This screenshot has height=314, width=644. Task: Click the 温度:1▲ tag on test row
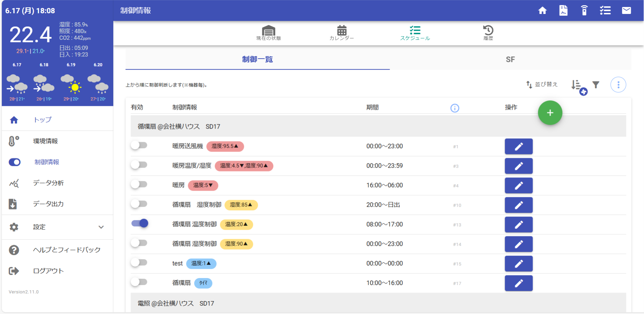(x=201, y=263)
